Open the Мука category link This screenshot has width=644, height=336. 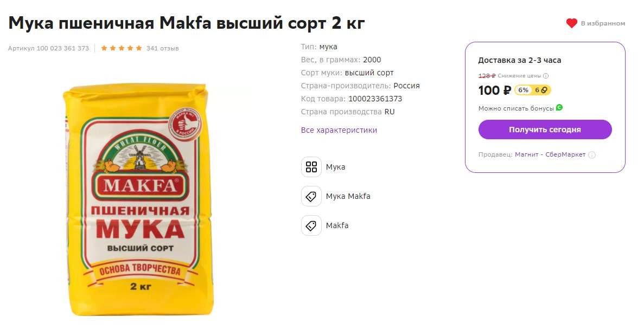pyautogui.click(x=335, y=167)
